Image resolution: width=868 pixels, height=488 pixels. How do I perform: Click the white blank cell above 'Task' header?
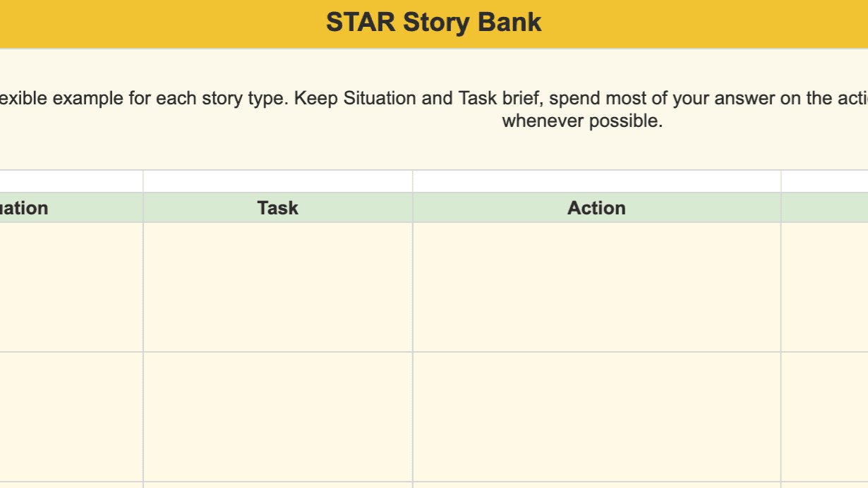[x=278, y=181]
